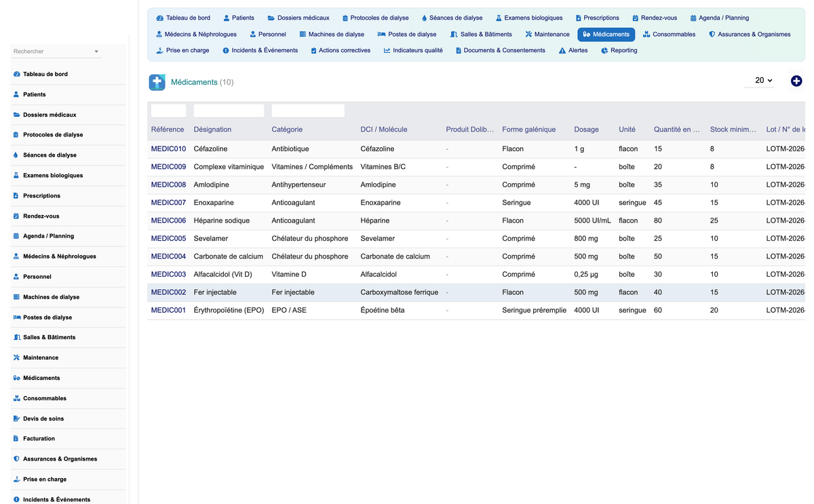Click the Seringue préremplie cell

(534, 310)
